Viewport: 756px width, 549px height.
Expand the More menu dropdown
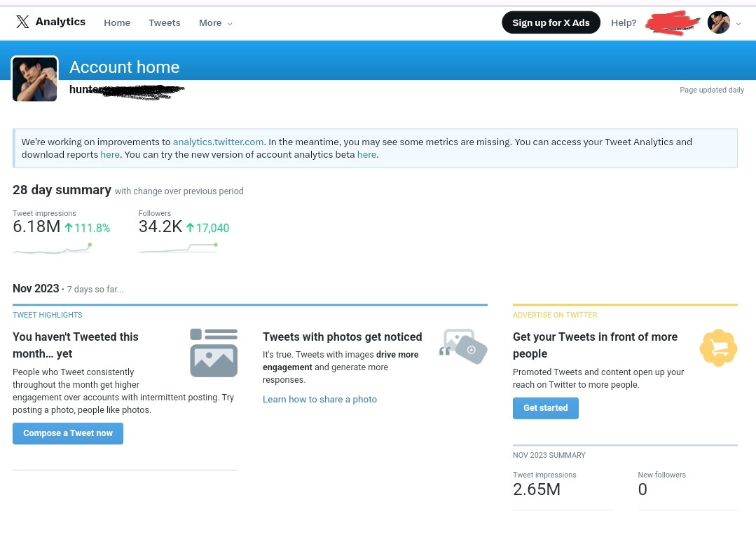point(216,22)
